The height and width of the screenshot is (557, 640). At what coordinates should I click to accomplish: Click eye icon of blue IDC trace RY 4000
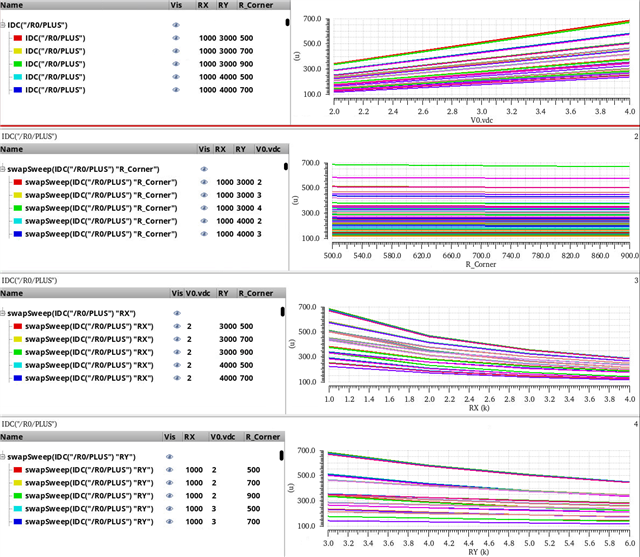(x=176, y=89)
